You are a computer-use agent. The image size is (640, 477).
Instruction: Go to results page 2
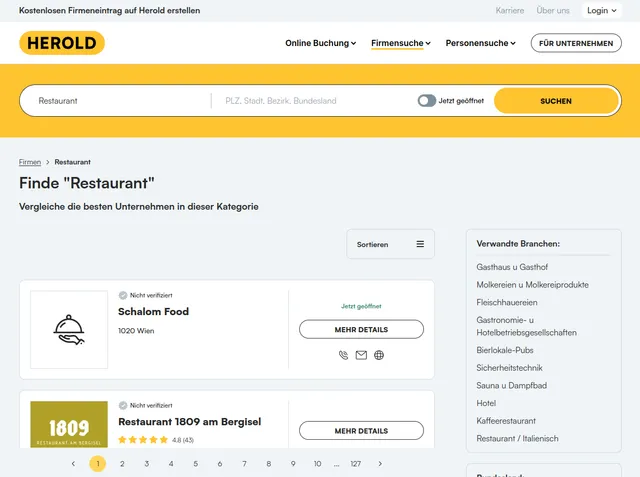tap(122, 464)
